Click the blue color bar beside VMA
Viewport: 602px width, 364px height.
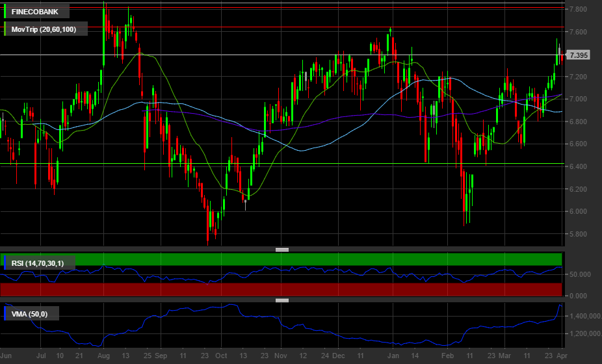click(5, 314)
